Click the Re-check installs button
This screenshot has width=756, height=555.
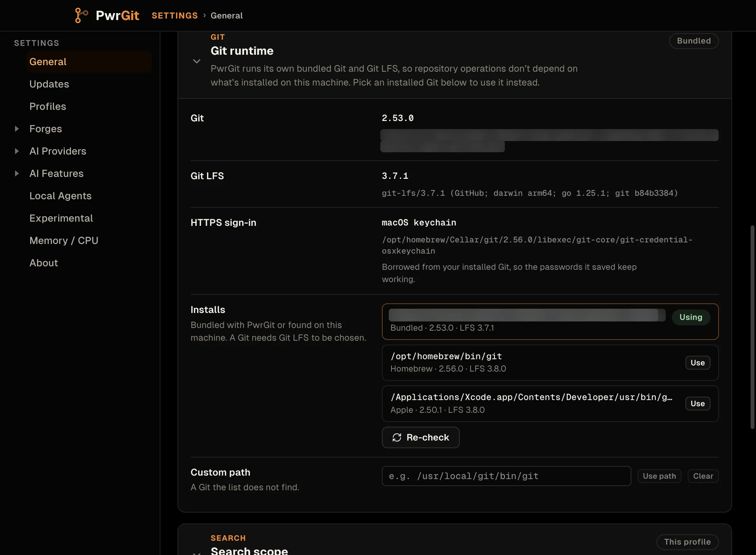[420, 437]
